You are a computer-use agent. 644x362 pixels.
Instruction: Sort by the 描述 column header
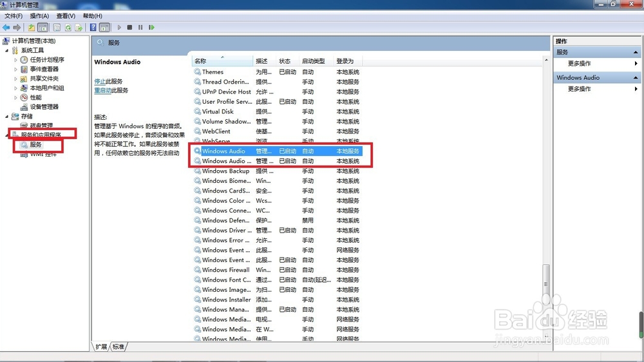[265, 61]
